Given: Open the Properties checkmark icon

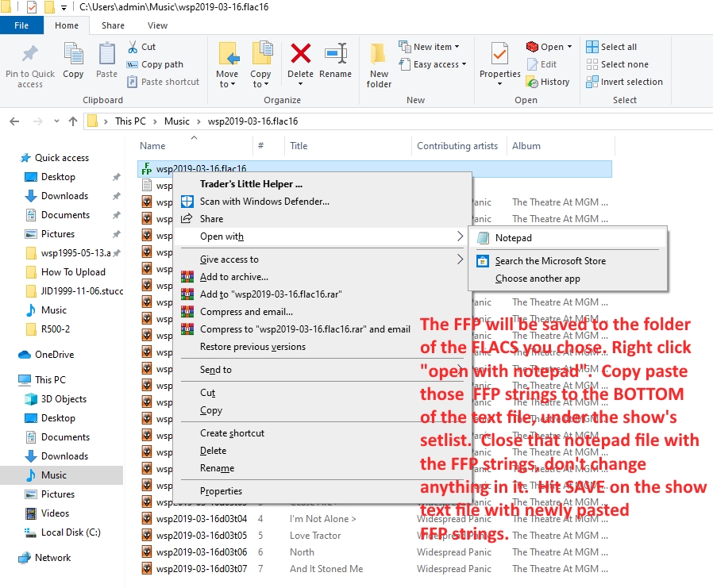Looking at the screenshot, I should (499, 54).
